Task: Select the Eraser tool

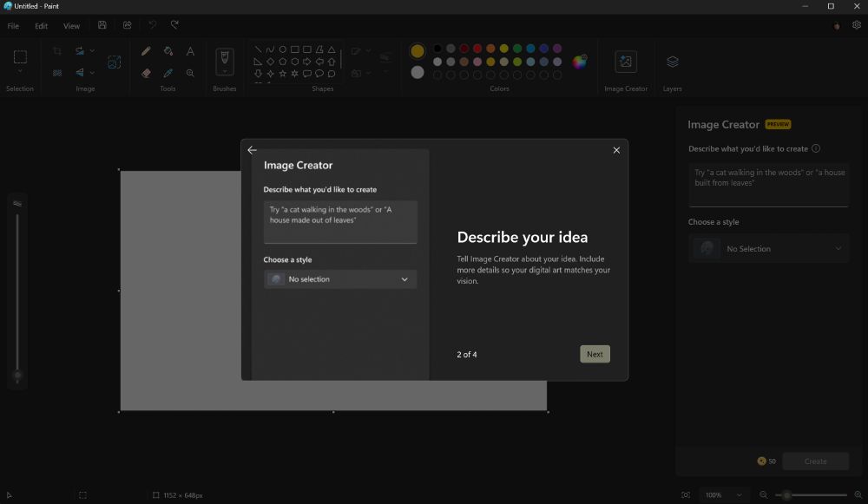Action: point(146,73)
